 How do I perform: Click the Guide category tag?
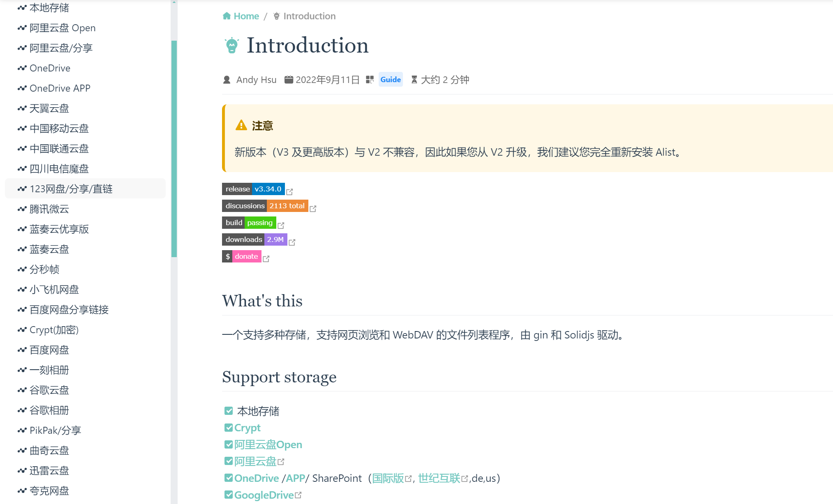390,80
